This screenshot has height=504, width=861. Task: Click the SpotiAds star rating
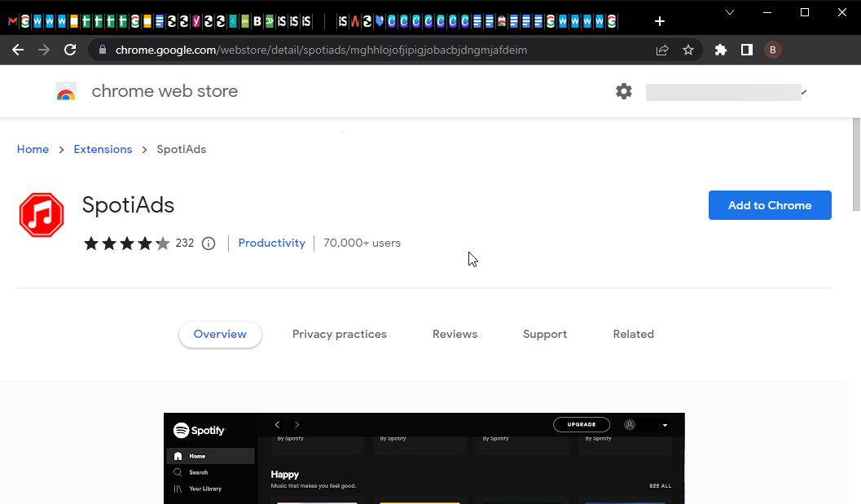tap(127, 243)
